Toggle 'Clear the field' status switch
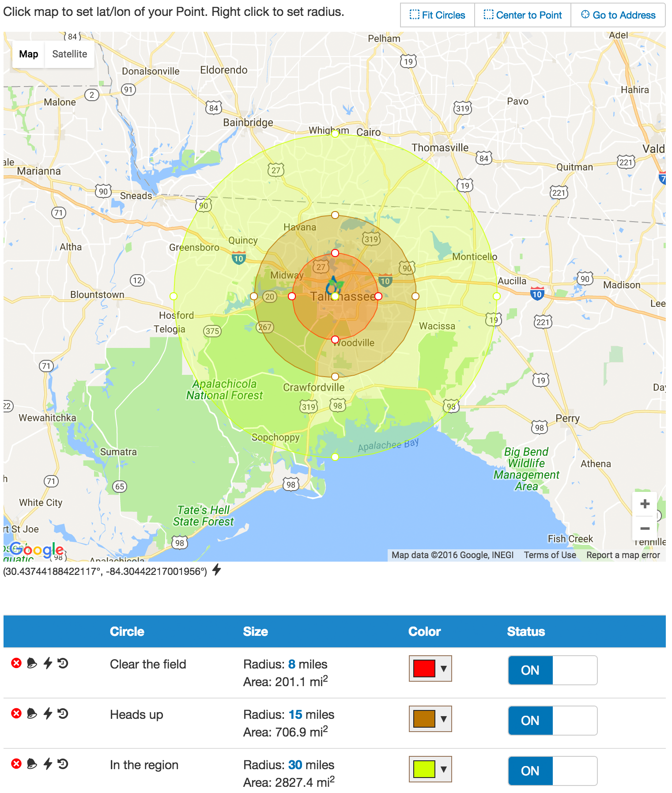Viewport: 672px width, 793px height. 553,670
